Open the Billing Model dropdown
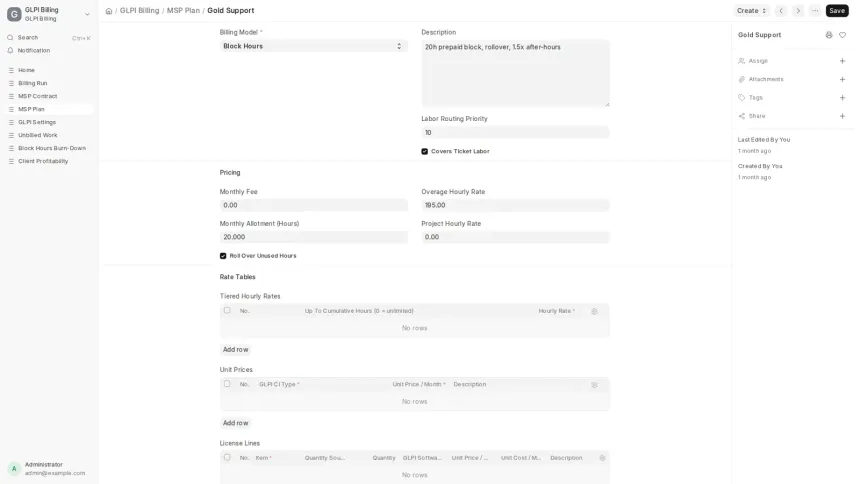 314,46
